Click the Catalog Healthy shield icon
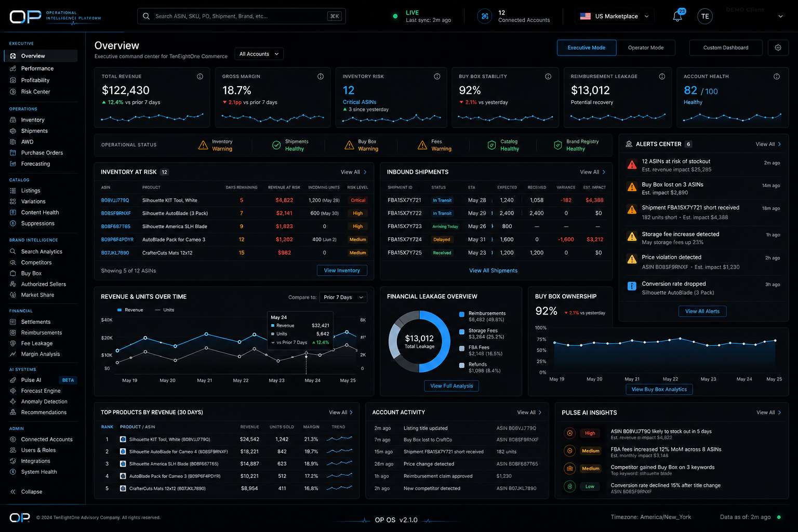 tap(491, 145)
